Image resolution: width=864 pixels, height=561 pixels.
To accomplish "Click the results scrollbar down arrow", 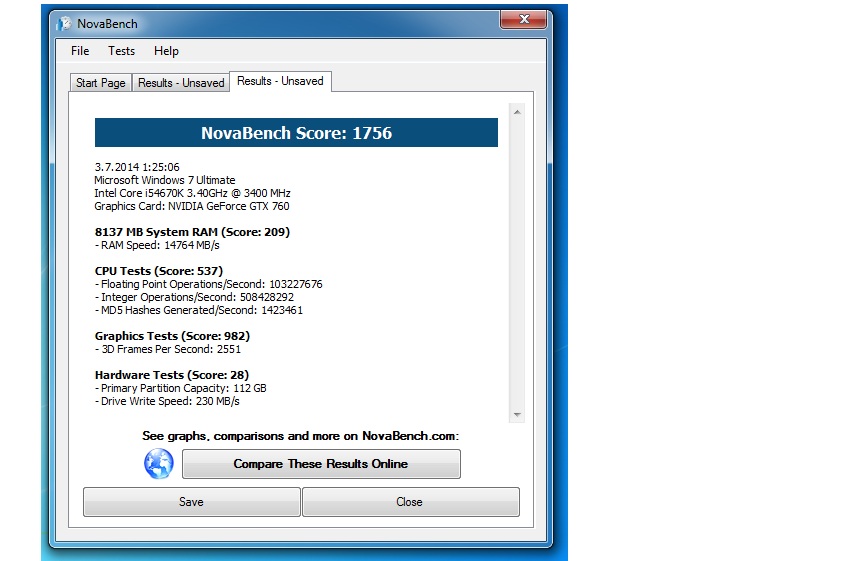I will click(x=517, y=414).
